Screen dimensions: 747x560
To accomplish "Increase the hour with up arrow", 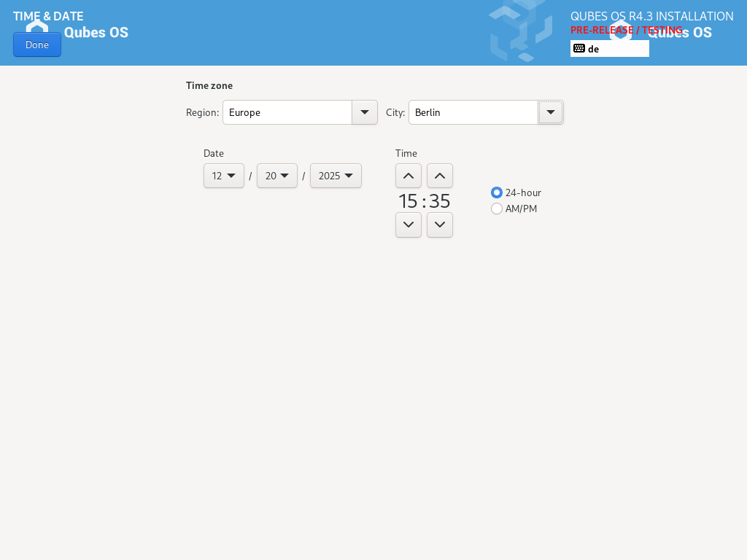I will click(x=409, y=176).
